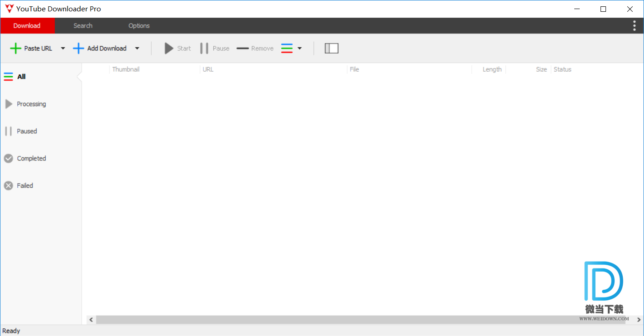Toggle the sidebar panel layout icon
The height and width of the screenshot is (336, 644).
pos(332,48)
